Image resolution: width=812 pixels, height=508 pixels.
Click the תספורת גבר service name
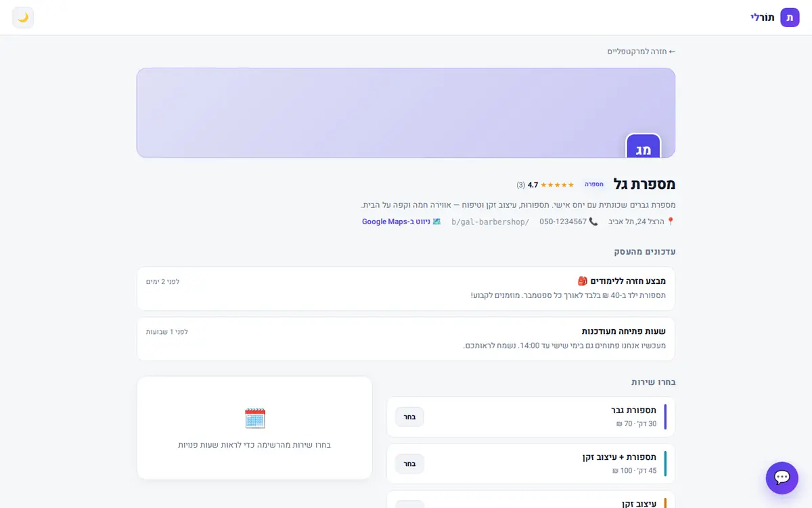click(x=634, y=410)
